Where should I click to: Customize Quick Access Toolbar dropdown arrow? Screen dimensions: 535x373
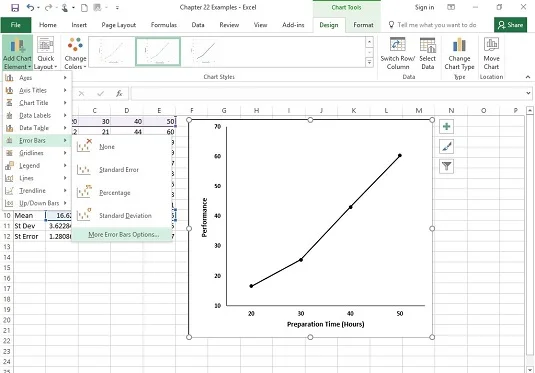117,8
